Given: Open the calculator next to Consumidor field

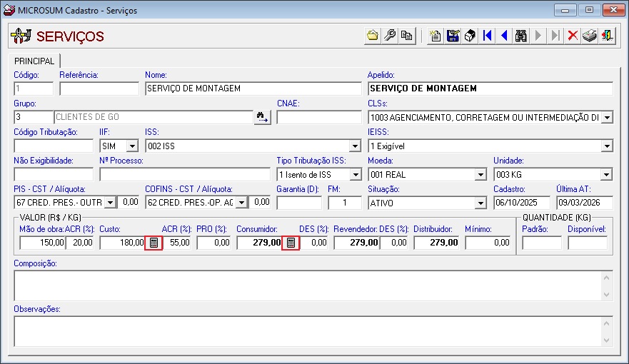Looking at the screenshot, I should [x=291, y=243].
